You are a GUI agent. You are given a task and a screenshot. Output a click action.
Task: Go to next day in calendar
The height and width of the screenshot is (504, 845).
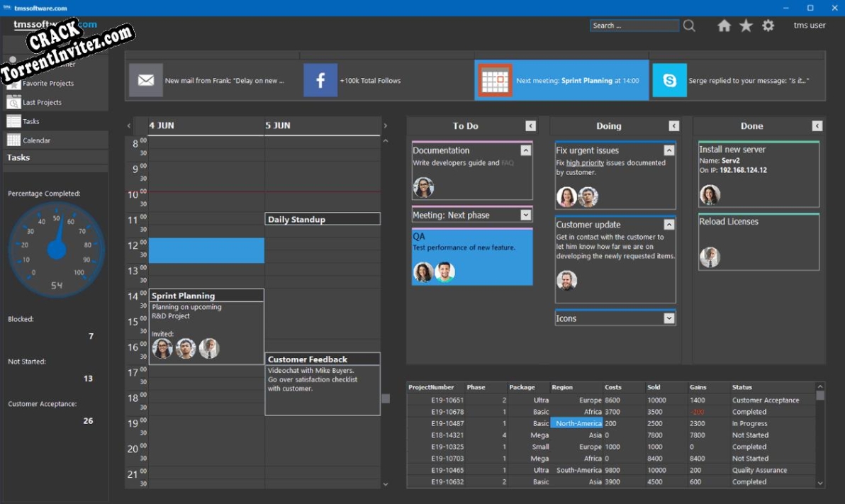(386, 126)
